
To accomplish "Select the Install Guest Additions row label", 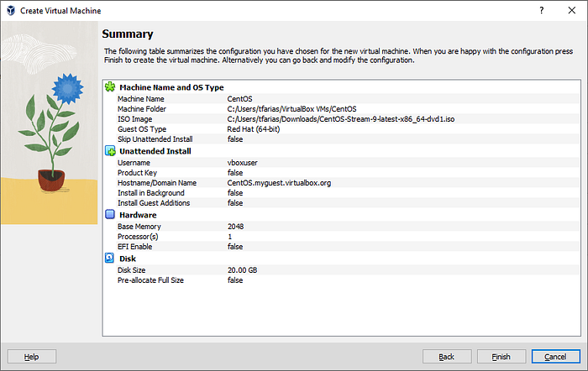I will pyautogui.click(x=154, y=203).
